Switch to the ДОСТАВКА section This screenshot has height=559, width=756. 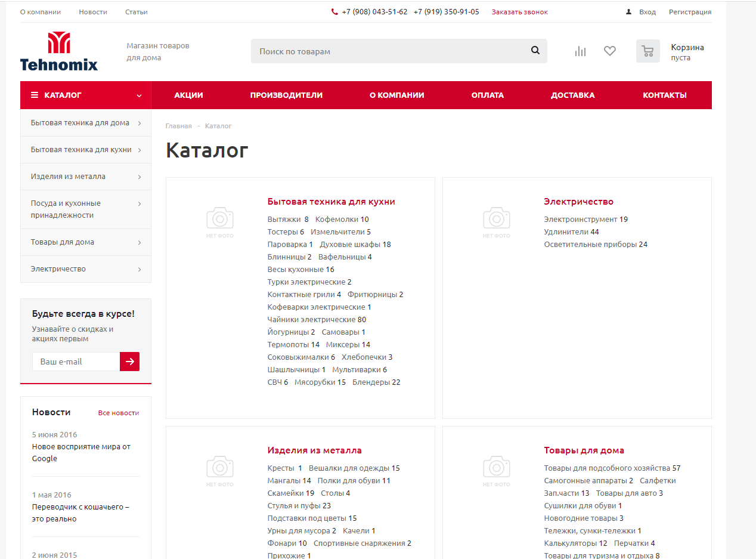572,95
